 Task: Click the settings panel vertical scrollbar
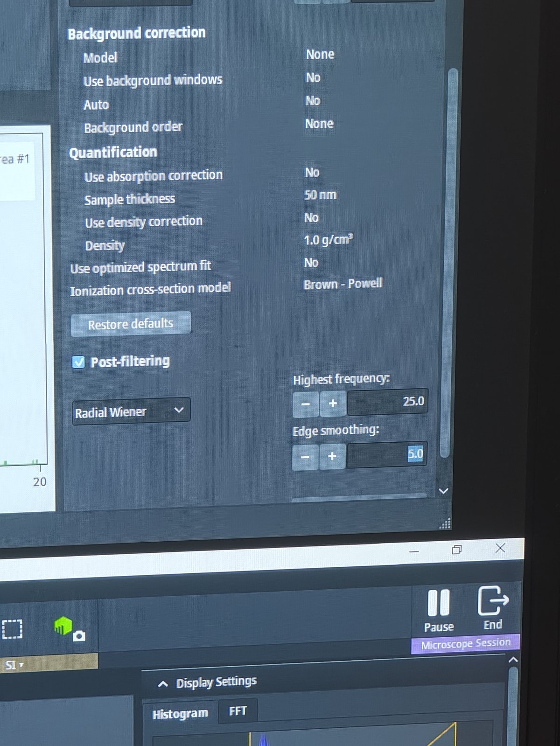(x=444, y=261)
